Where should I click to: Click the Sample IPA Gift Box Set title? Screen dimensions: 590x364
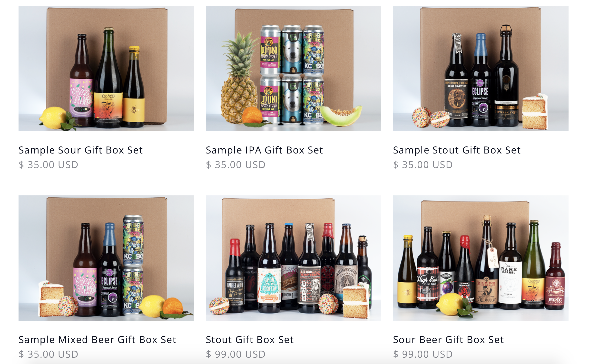coord(265,150)
